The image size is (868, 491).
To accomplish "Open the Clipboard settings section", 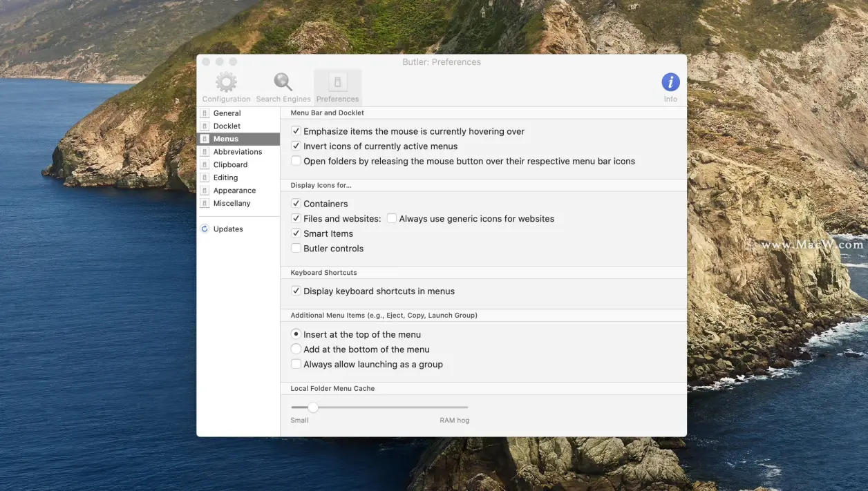I will coord(205,164).
